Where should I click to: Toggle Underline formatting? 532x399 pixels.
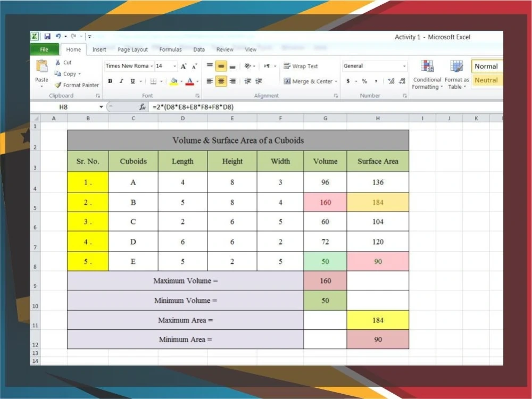132,81
